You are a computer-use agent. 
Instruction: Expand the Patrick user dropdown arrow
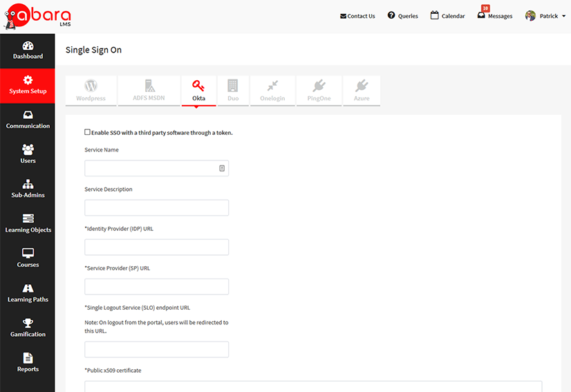(x=563, y=16)
